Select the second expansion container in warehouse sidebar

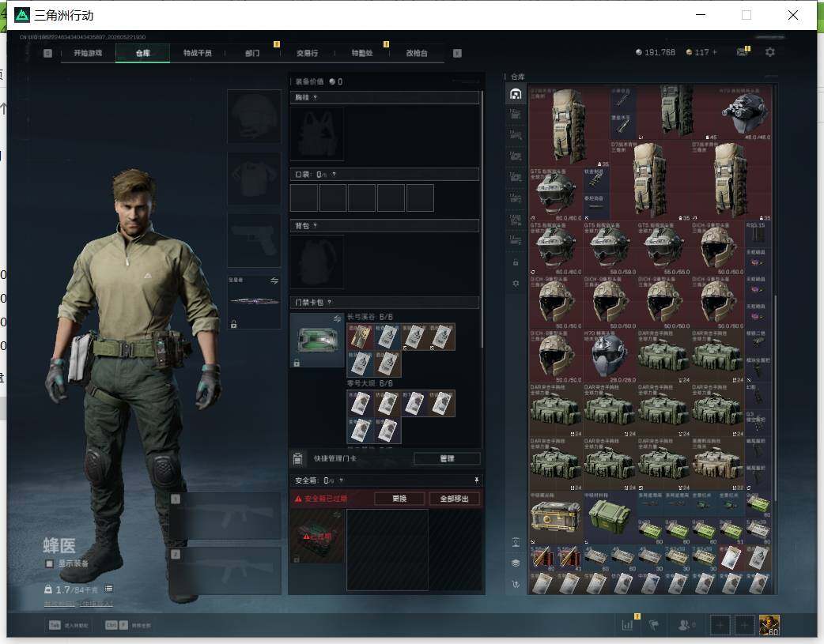(x=516, y=136)
